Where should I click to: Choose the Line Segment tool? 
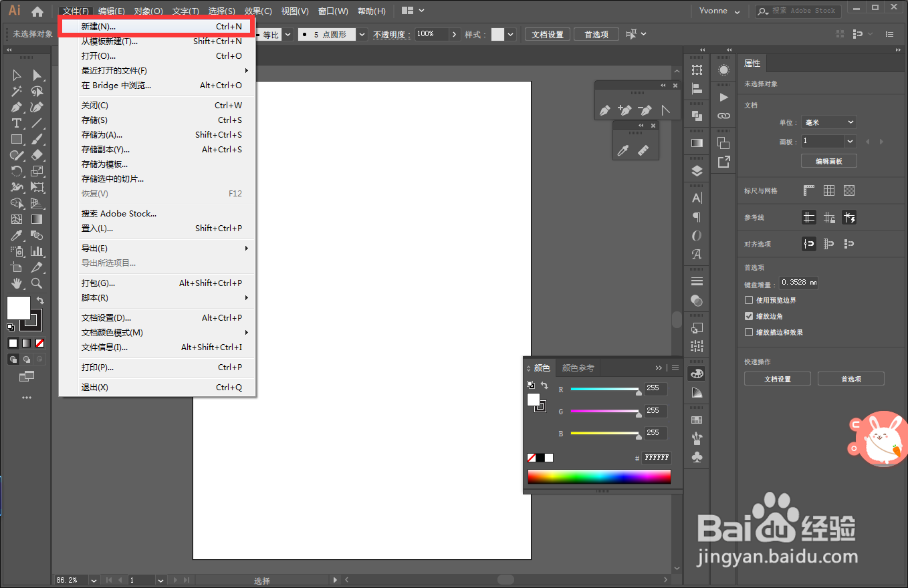pos(37,123)
